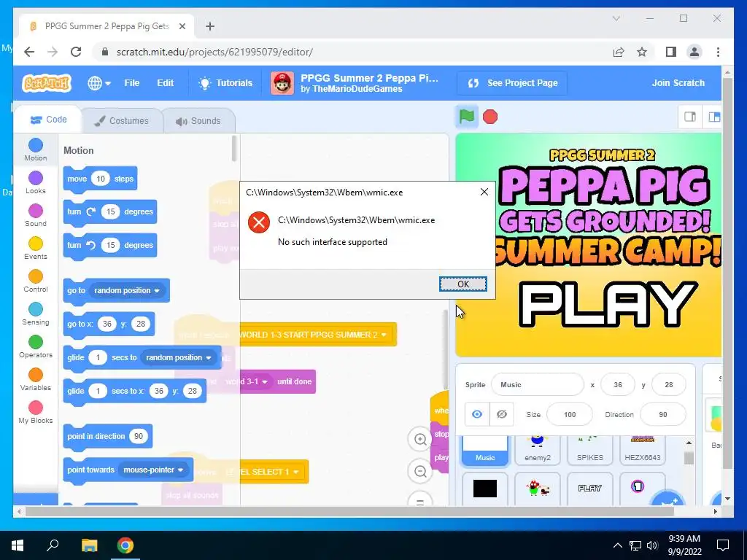Open Chrome three-dot menu
This screenshot has width=747, height=560.
718,52
